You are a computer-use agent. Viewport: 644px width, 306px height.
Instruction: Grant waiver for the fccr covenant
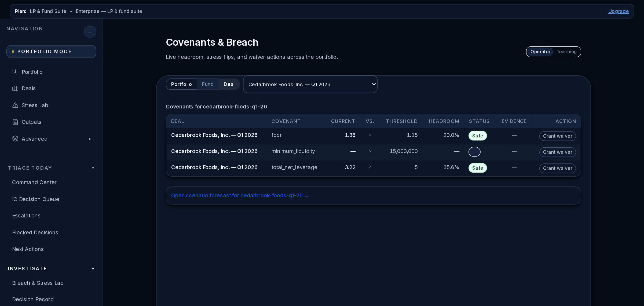(558, 136)
